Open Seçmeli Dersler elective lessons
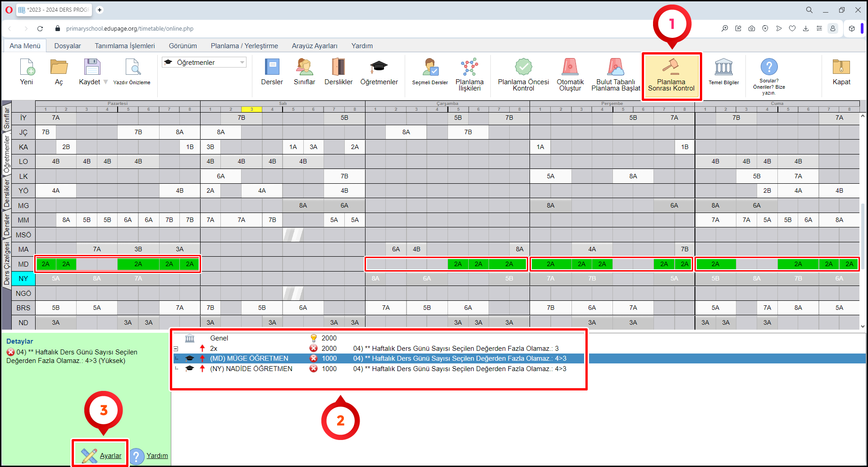The height and width of the screenshot is (467, 868). tap(430, 72)
